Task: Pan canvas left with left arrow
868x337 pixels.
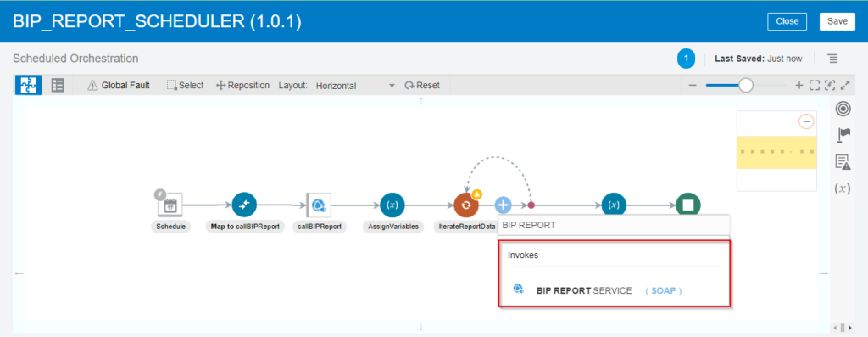Action: click(x=19, y=273)
